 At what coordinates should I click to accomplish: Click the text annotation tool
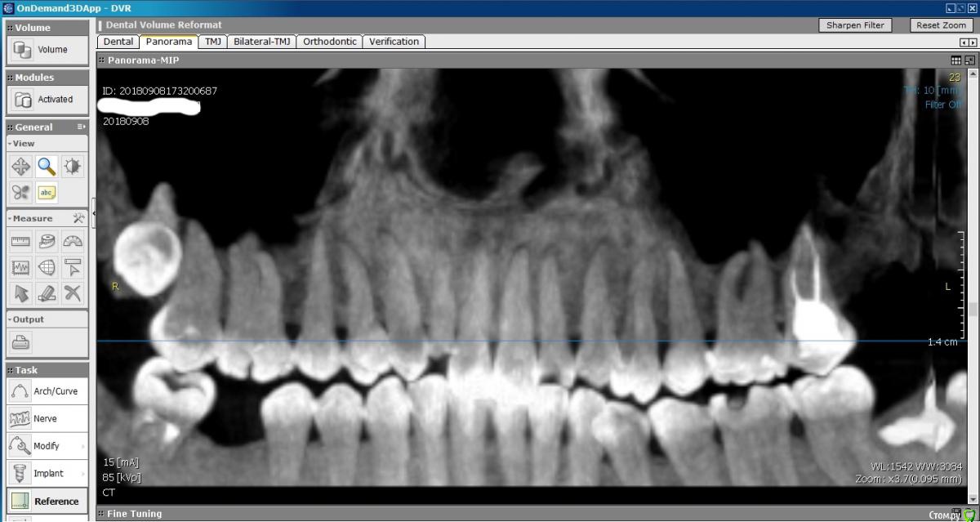pos(47,193)
